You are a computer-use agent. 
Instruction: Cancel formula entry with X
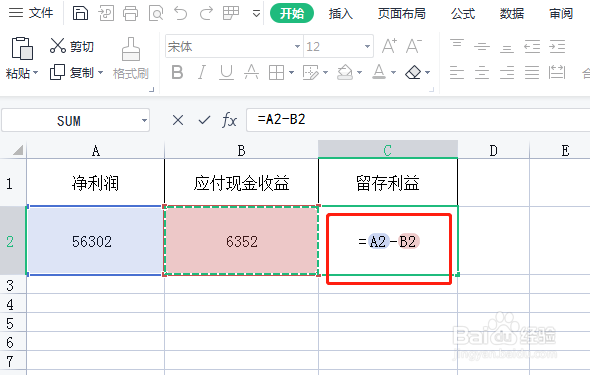178,120
